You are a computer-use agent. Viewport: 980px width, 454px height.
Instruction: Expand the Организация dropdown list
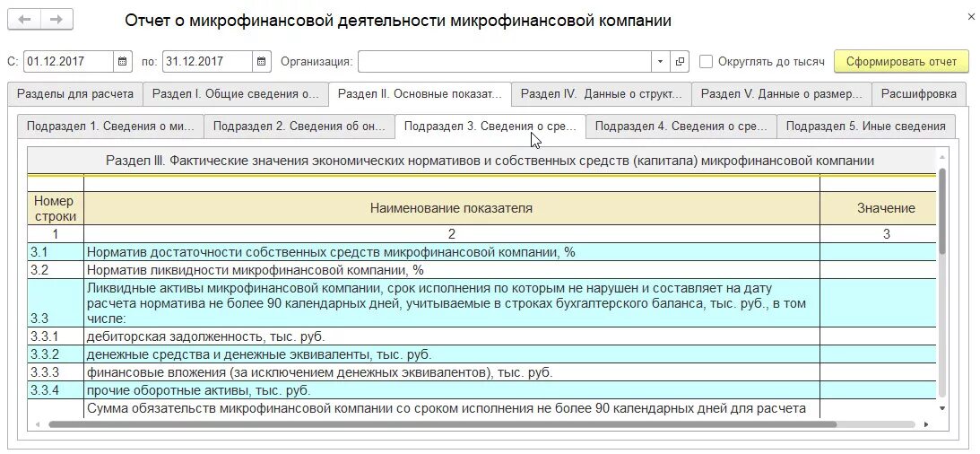pos(661,61)
